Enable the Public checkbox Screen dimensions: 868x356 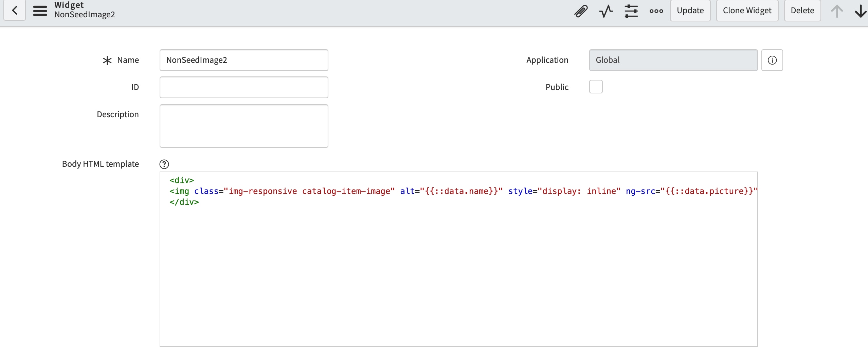(596, 87)
